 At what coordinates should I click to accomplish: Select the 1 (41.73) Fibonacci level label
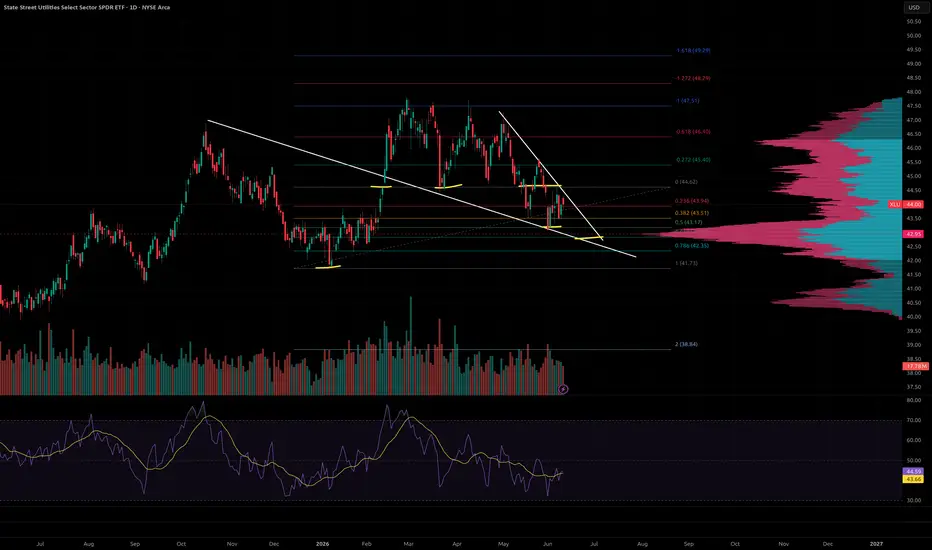pos(686,263)
